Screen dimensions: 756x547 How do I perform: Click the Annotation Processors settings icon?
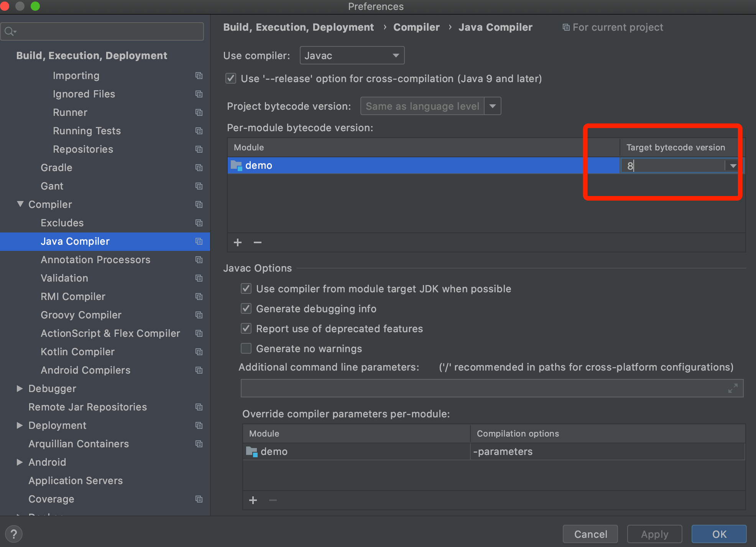(x=200, y=260)
